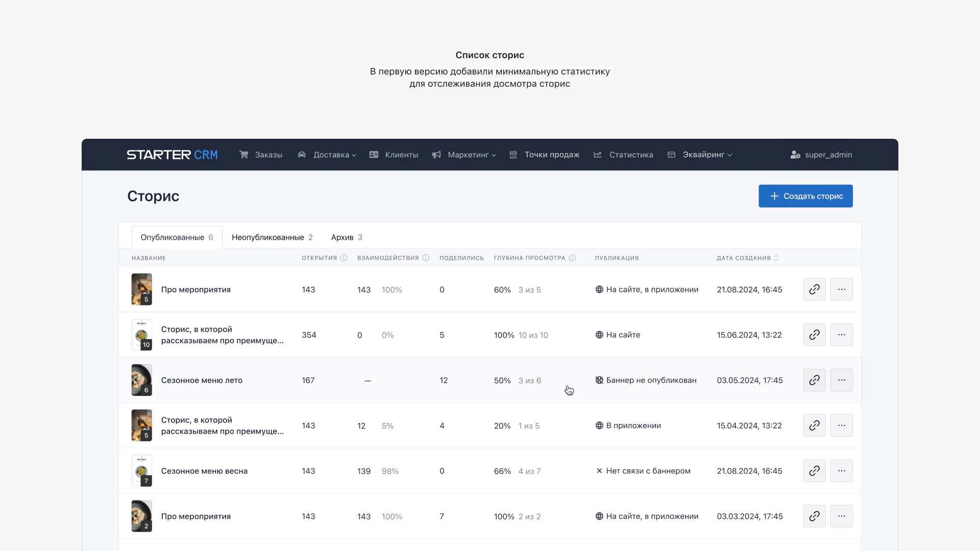
Task: Sort by Дата создания column
Action: pyautogui.click(x=747, y=258)
